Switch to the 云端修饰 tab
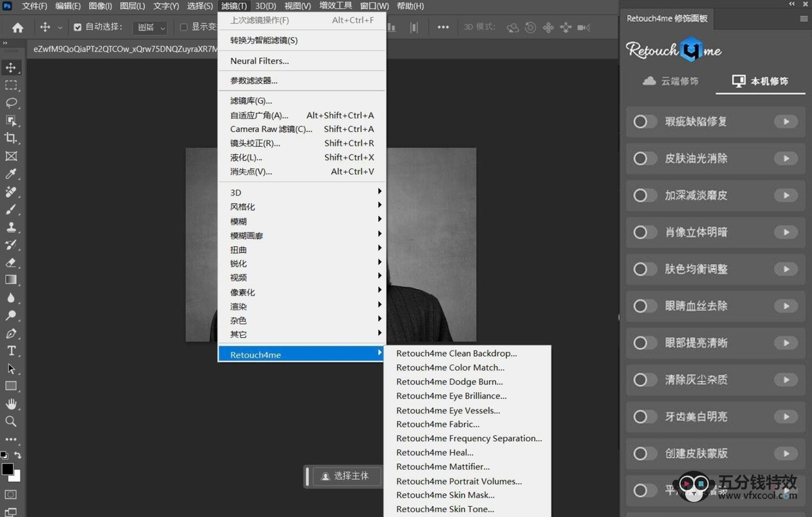 (670, 81)
